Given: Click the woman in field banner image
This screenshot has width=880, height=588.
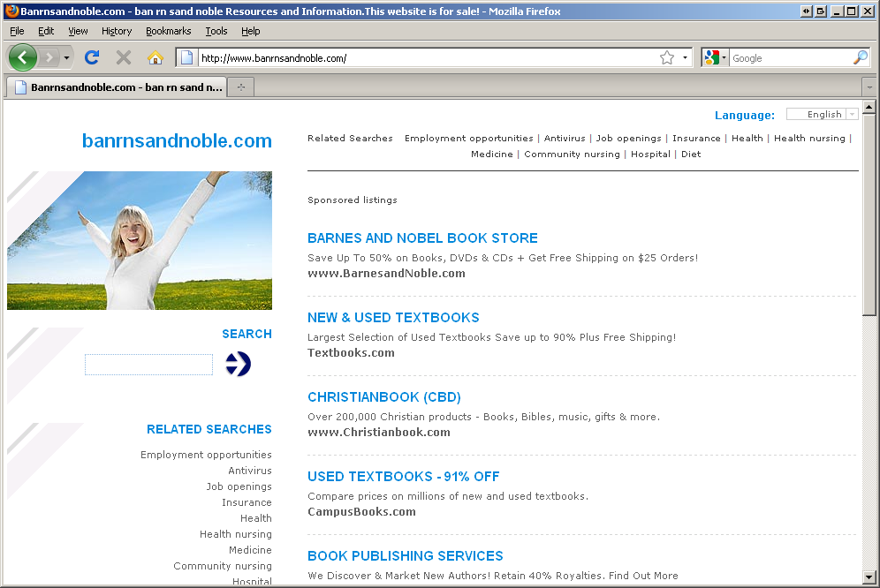Looking at the screenshot, I should pyautogui.click(x=140, y=240).
